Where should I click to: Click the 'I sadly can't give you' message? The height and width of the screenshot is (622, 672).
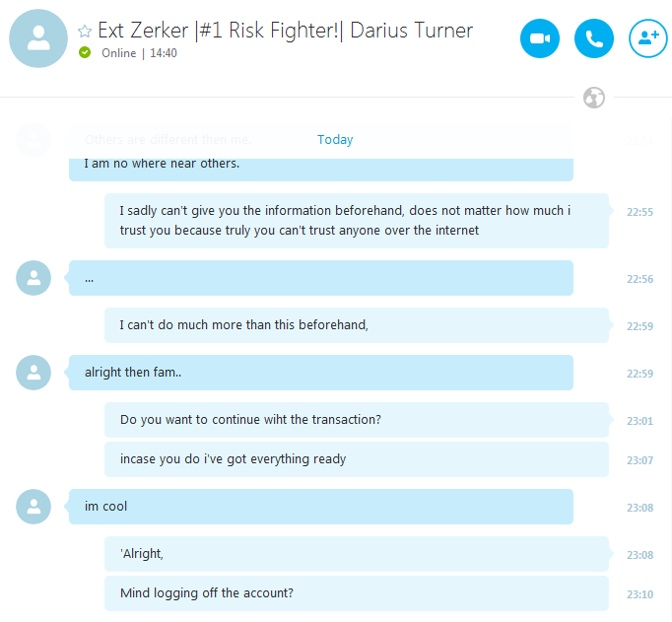tap(357, 221)
